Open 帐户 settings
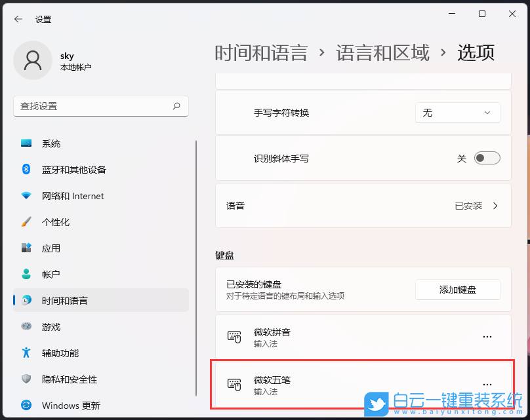Screen dimensions: 530x420 pyautogui.click(x=49, y=275)
